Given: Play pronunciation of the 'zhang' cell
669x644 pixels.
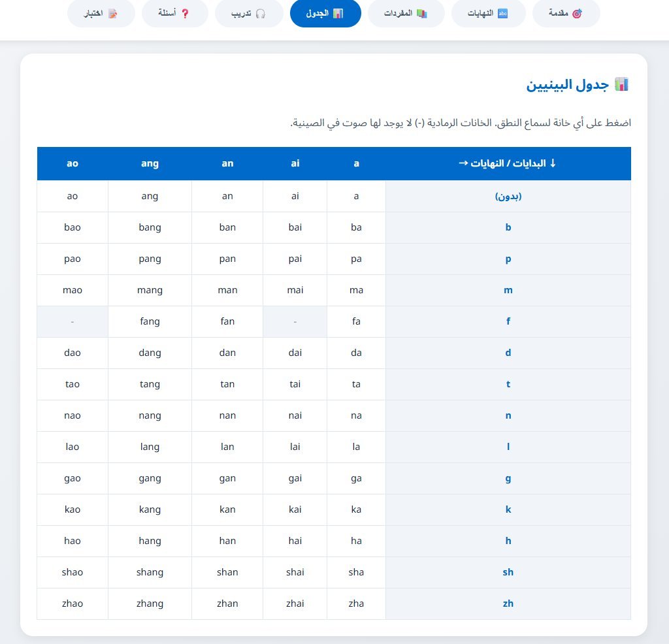Looking at the screenshot, I should 150,604.
